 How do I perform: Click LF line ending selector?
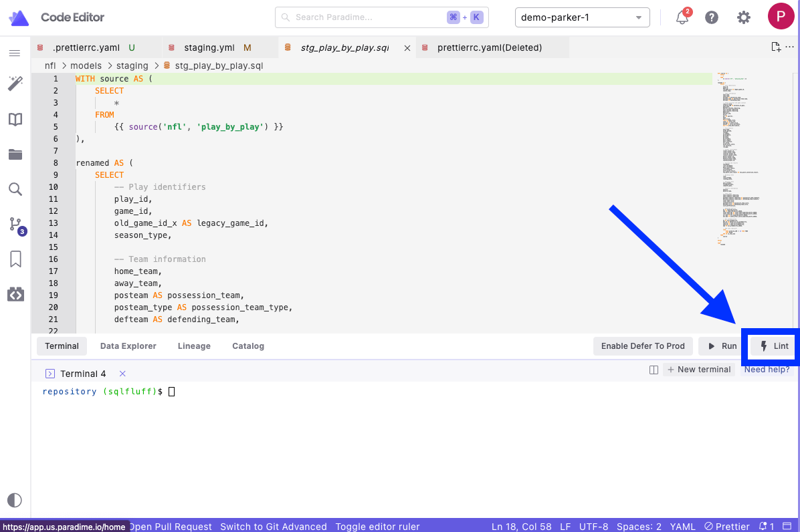(x=565, y=527)
